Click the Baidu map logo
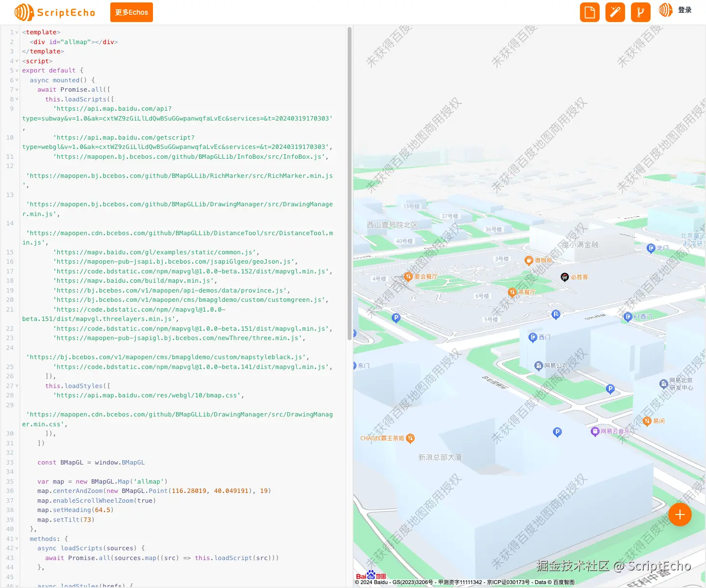This screenshot has width=706, height=588. coord(371,575)
